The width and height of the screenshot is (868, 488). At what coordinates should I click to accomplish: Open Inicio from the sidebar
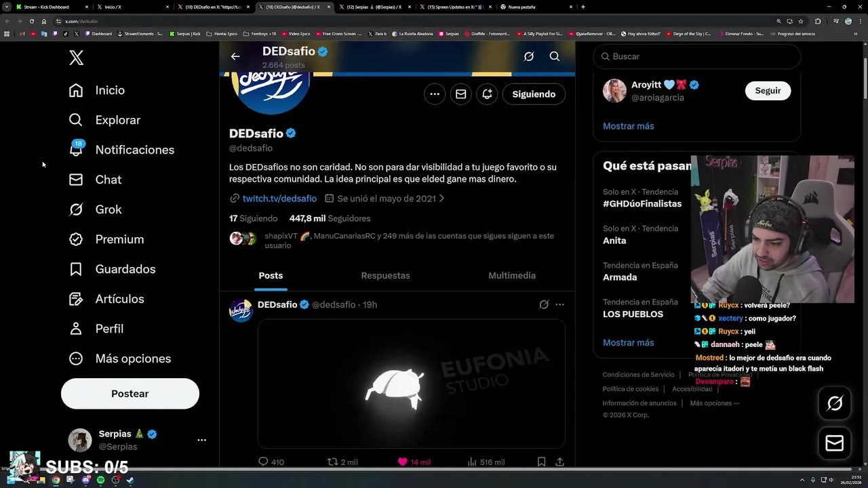pos(96,90)
